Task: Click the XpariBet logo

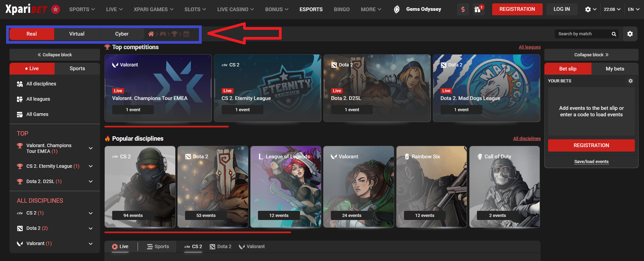Action: pos(26,9)
